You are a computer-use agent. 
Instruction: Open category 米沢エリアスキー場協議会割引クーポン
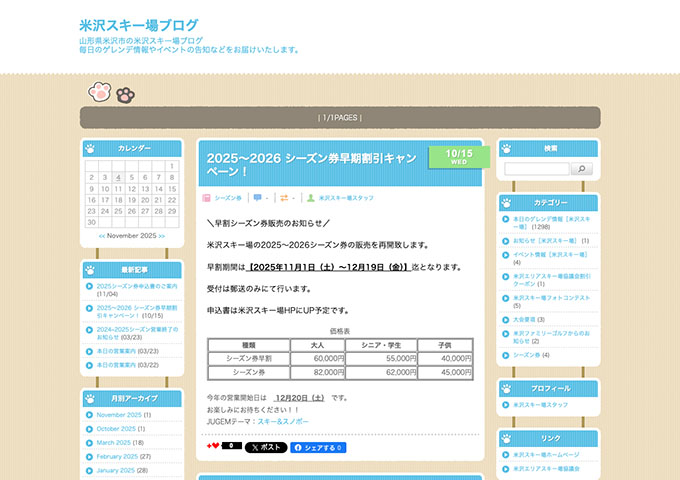click(x=552, y=280)
